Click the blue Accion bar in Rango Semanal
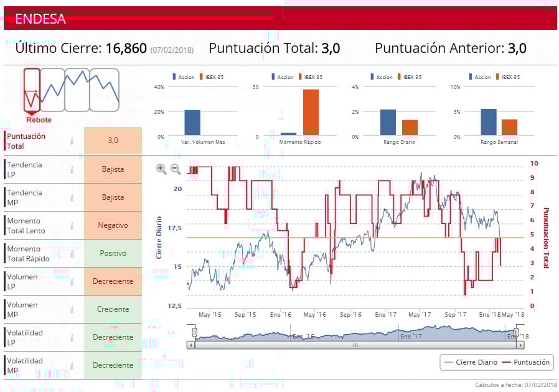The width and height of the screenshot is (559, 392). coord(489,122)
